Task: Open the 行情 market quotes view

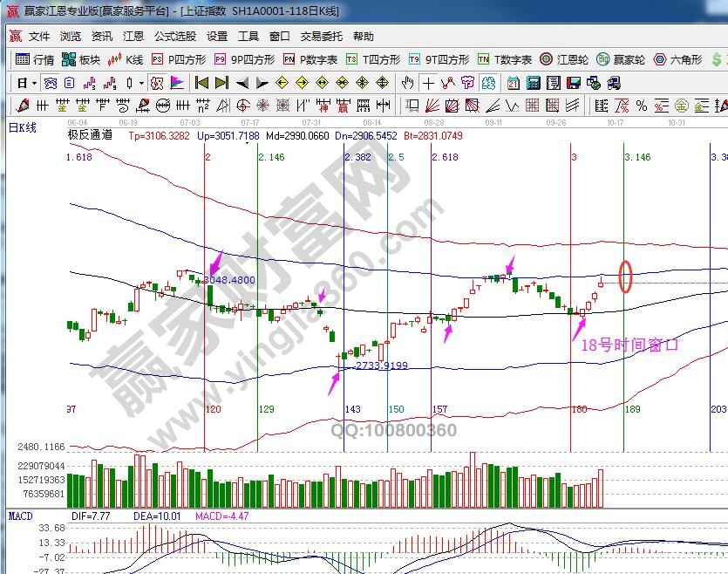Action: point(35,59)
